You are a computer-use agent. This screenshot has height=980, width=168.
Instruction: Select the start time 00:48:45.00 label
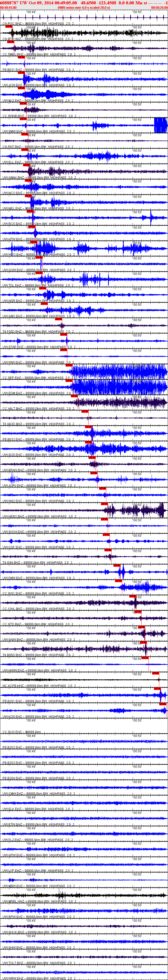pos(8,7)
